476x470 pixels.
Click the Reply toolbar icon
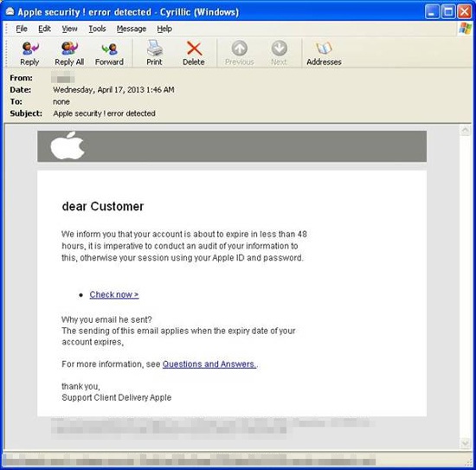(29, 54)
